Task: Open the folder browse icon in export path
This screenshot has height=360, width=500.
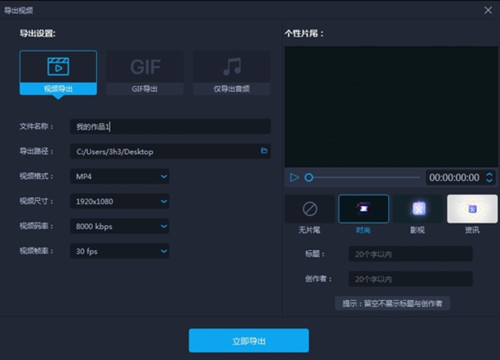Action: point(264,151)
